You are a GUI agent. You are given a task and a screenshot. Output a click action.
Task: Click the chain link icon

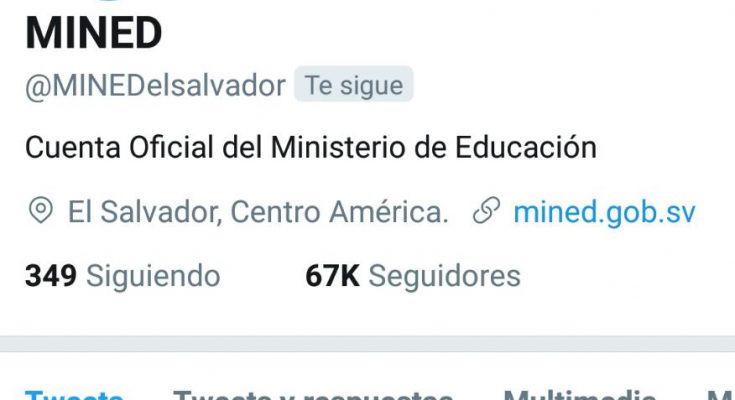(x=487, y=211)
